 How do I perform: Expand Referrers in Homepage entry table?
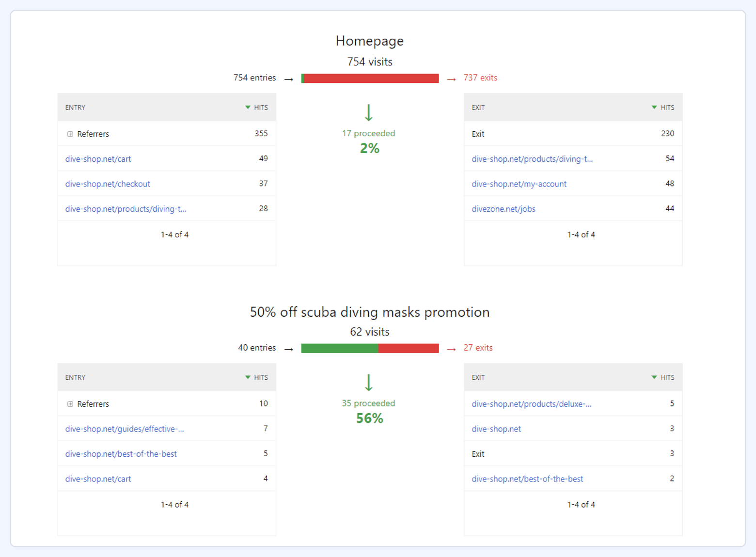click(70, 134)
